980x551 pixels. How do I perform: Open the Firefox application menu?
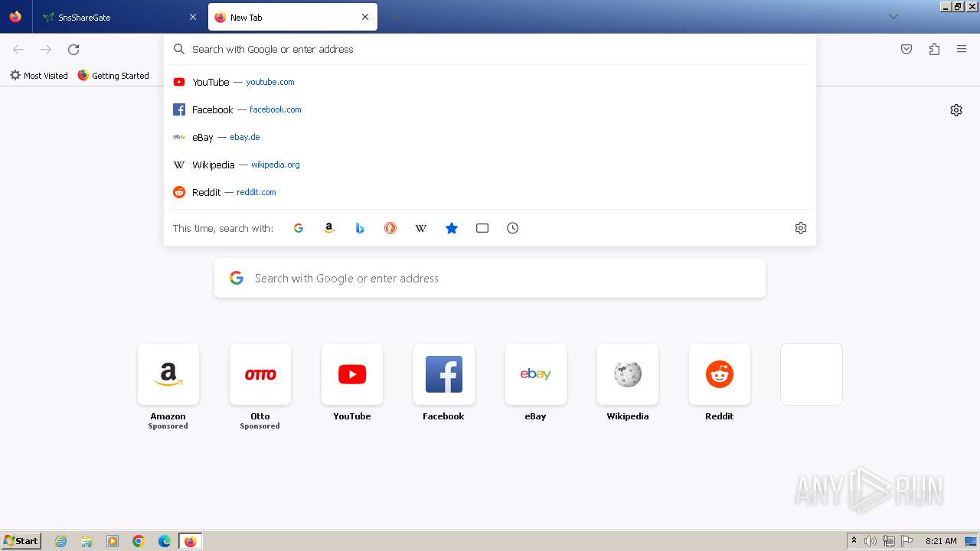click(962, 49)
